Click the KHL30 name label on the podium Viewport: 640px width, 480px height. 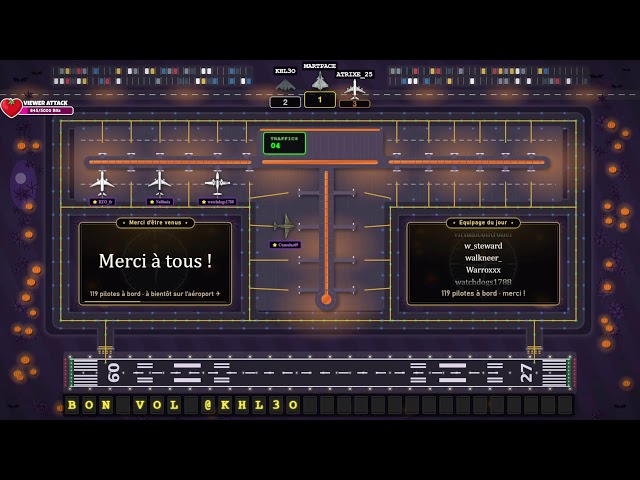(285, 71)
